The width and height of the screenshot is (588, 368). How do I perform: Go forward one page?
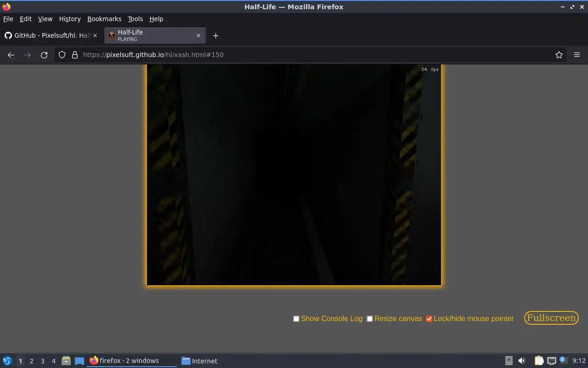tap(28, 55)
